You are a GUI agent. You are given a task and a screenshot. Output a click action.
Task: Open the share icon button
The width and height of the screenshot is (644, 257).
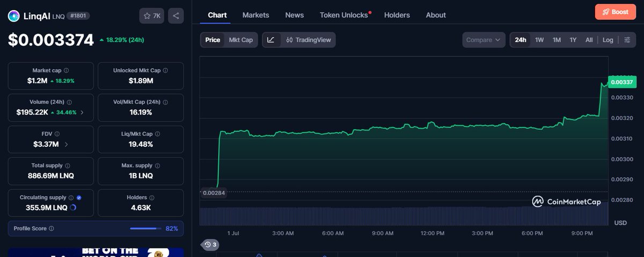click(x=176, y=16)
